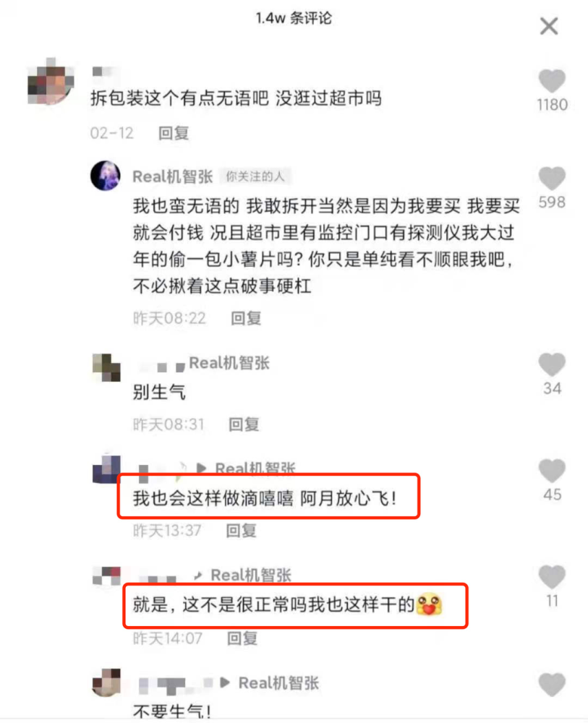
Task: Tap the heart showing 45 likes
Action: click(552, 471)
